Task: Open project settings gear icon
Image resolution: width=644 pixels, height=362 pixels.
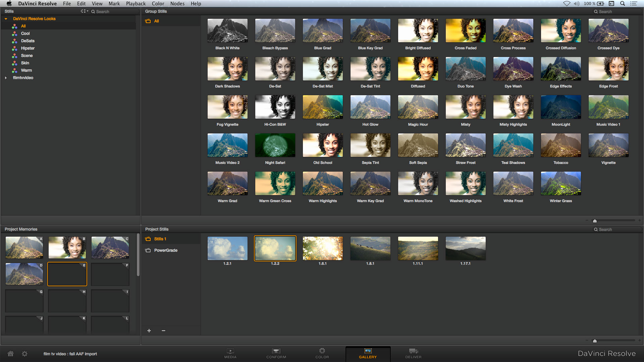Action: [x=25, y=354]
